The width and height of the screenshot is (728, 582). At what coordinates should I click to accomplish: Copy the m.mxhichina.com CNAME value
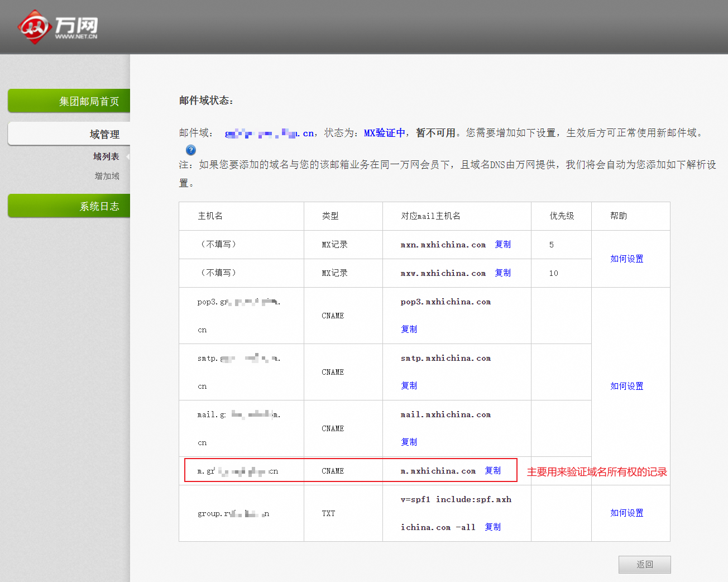492,471
